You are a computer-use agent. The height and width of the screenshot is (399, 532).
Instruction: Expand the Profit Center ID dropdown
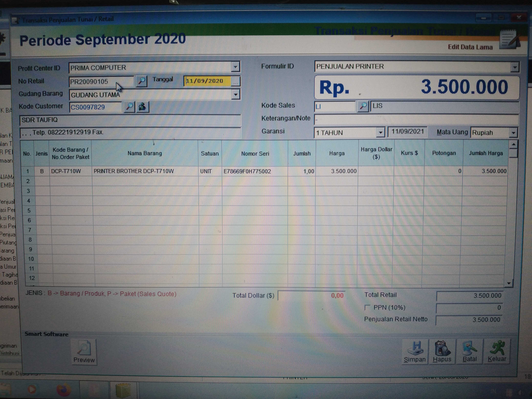click(235, 67)
